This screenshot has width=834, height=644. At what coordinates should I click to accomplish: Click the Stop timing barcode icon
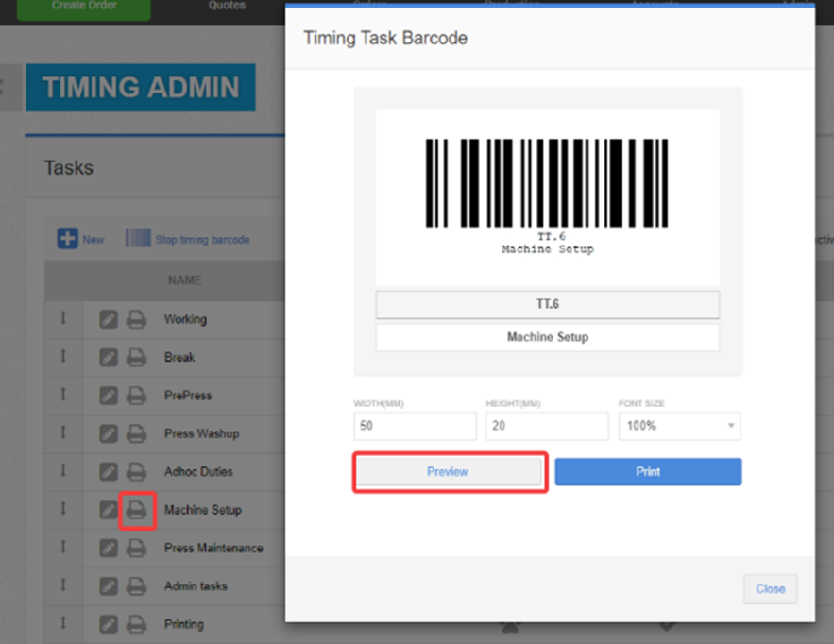click(138, 238)
